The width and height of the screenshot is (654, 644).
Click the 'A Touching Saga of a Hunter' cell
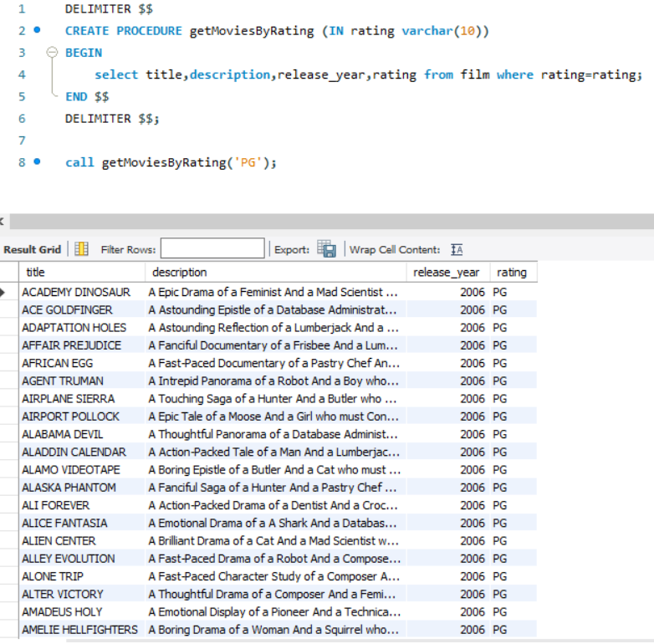point(276,399)
